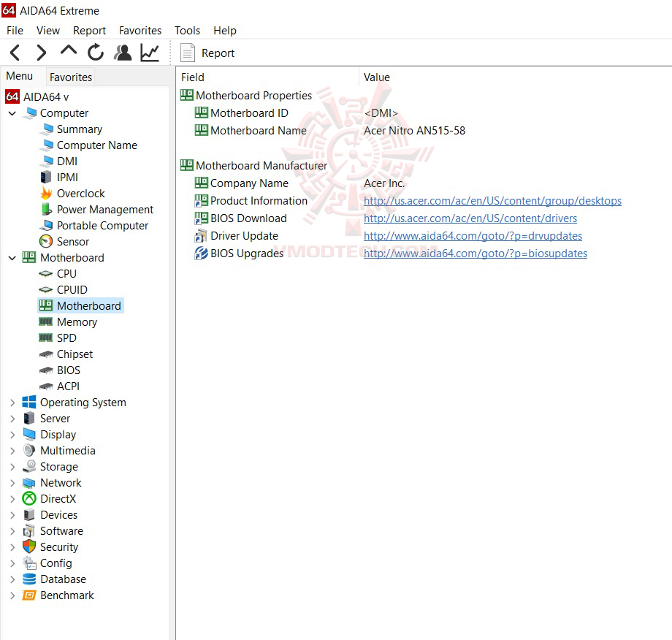Click the Report toolbar button

[x=208, y=53]
